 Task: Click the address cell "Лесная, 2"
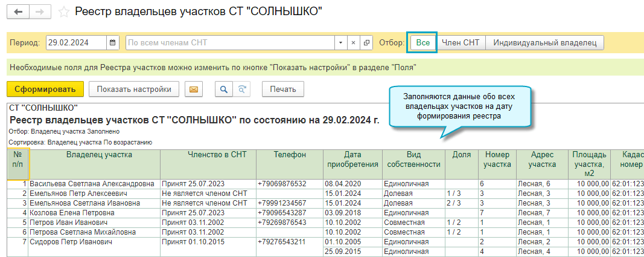click(x=542, y=242)
